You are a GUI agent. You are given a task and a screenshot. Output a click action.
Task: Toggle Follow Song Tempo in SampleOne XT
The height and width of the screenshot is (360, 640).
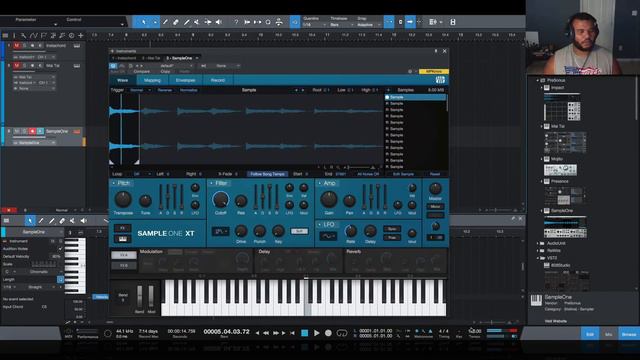[x=267, y=174]
